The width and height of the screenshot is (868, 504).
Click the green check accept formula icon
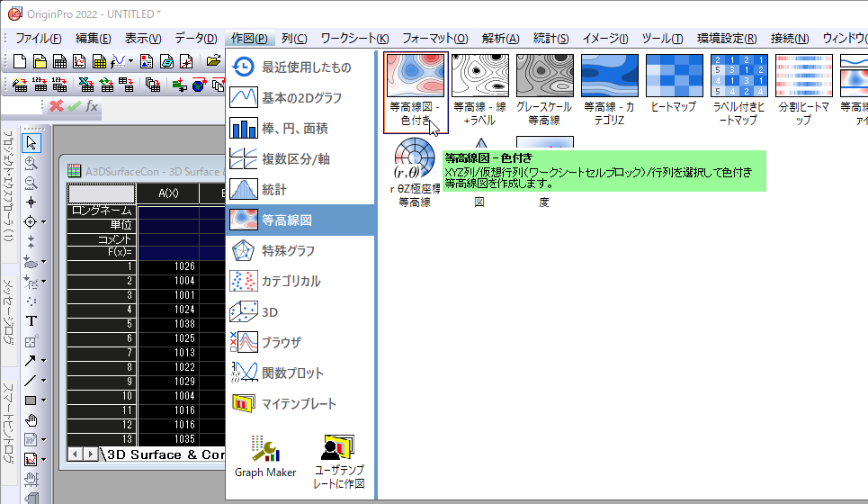tap(74, 106)
